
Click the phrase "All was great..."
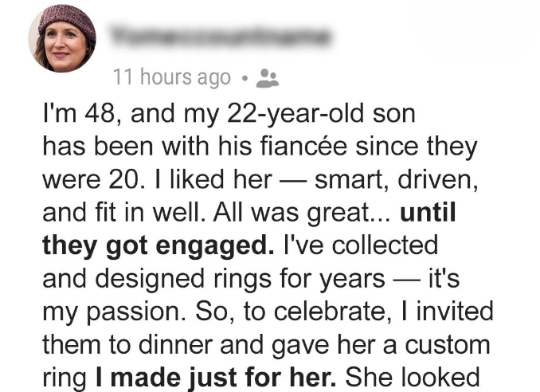pos(303,214)
